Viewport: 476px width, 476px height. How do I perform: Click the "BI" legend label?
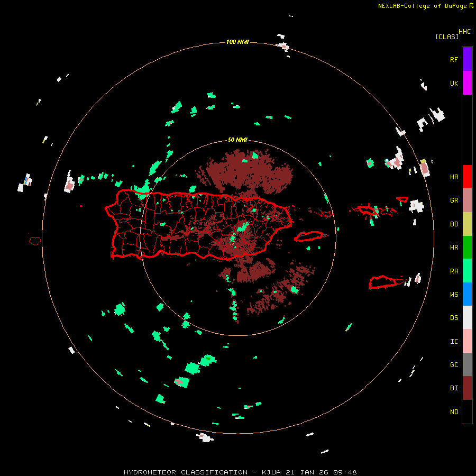pos(454,388)
